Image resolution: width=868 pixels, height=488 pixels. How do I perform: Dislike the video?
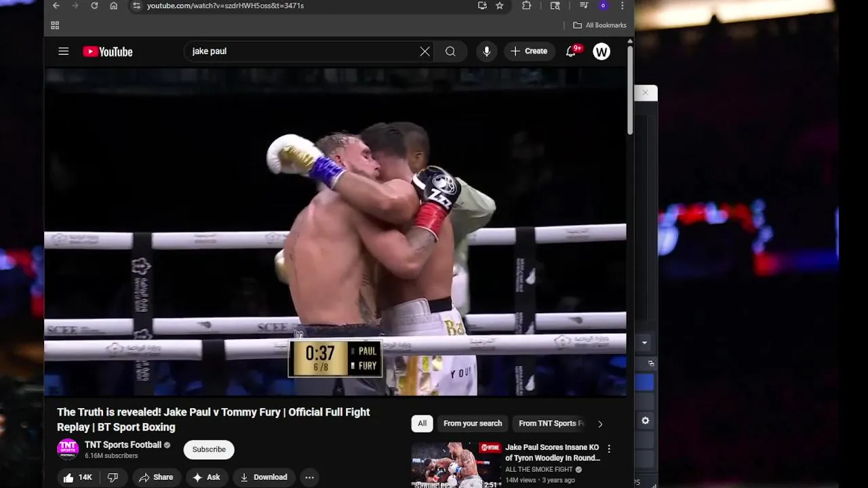(x=113, y=477)
